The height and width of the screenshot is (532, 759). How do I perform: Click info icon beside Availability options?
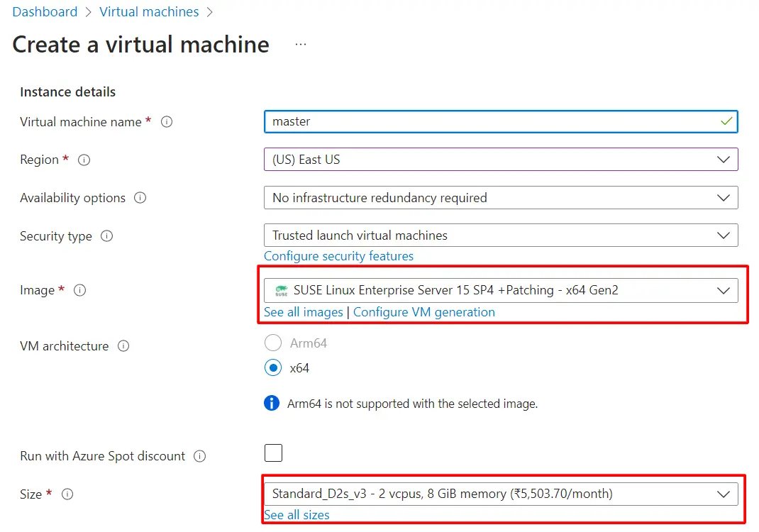click(140, 198)
